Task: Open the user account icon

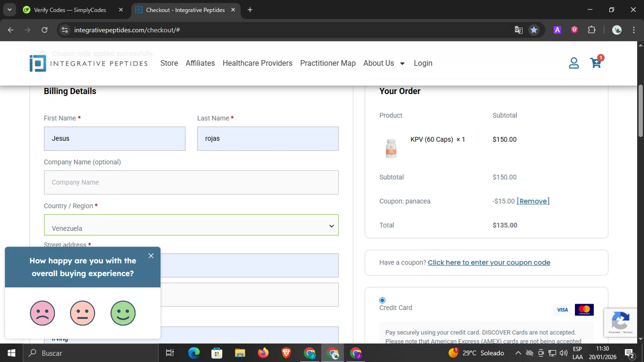Action: point(574,63)
